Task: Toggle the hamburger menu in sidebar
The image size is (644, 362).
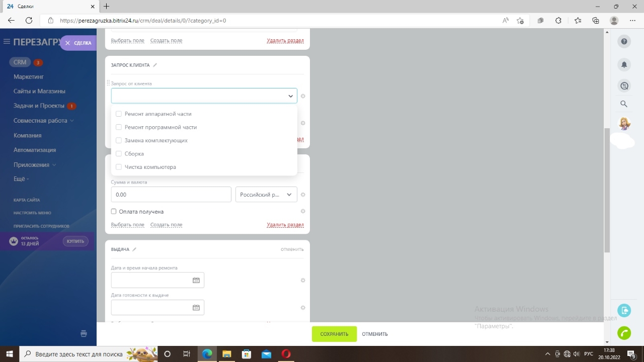Action: pos(7,42)
